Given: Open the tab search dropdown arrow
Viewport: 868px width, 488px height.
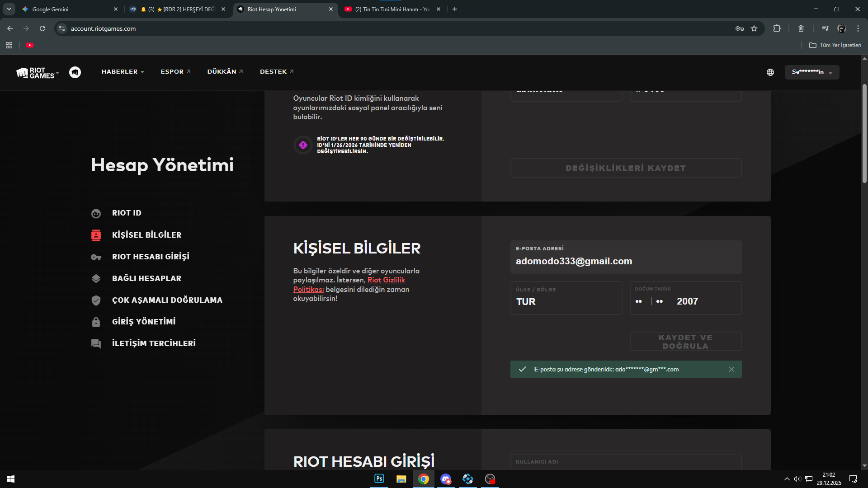Looking at the screenshot, I should point(9,9).
